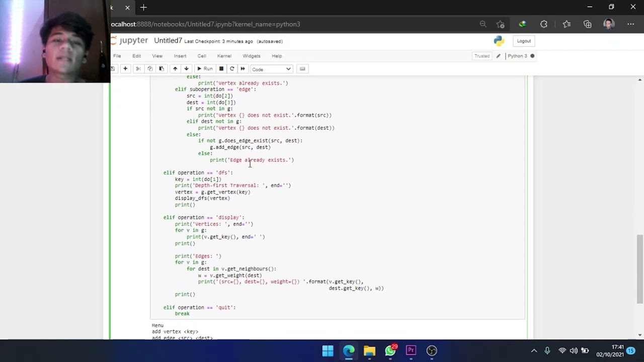Click the pencil edit mode indicator
644x362 pixels.
[x=499, y=56]
